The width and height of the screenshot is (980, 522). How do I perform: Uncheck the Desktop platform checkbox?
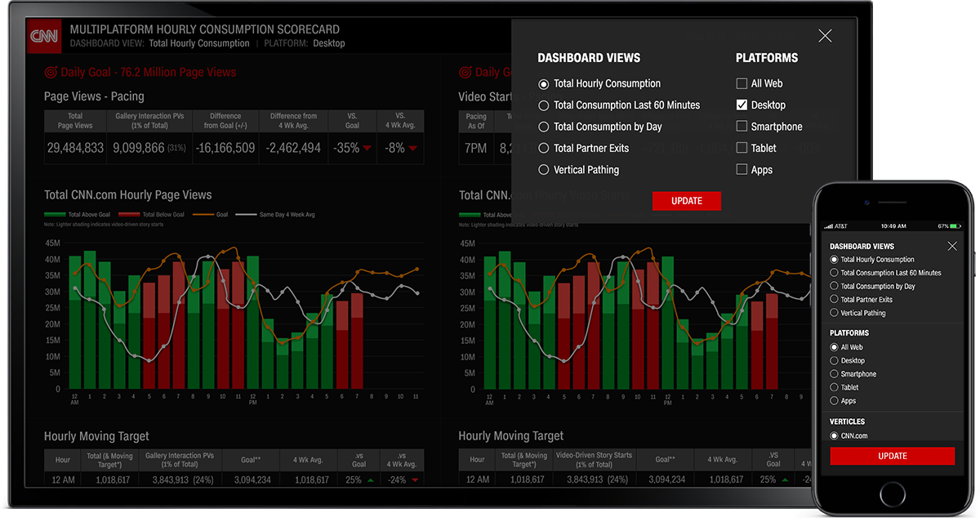(x=742, y=105)
